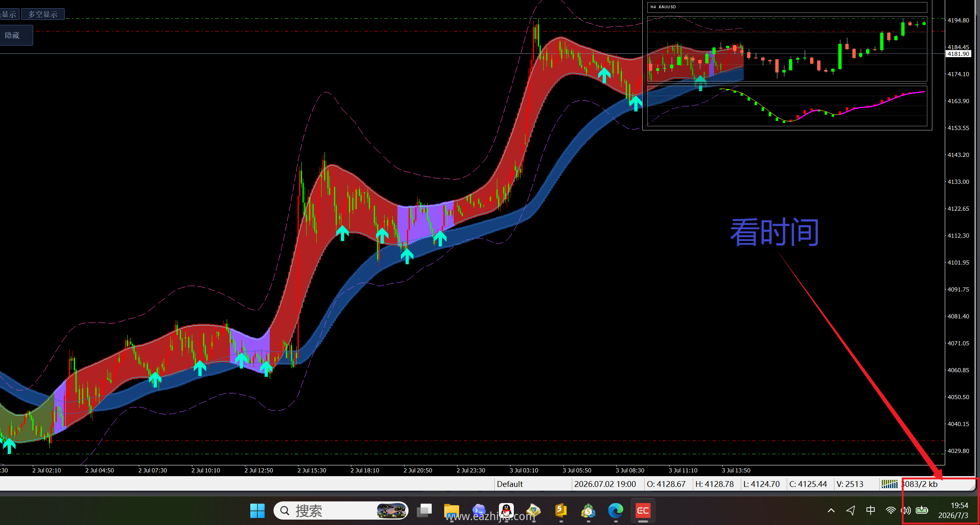This screenshot has width=980, height=525.
Task: Click the gold number 5 app icon
Action: tap(561, 511)
